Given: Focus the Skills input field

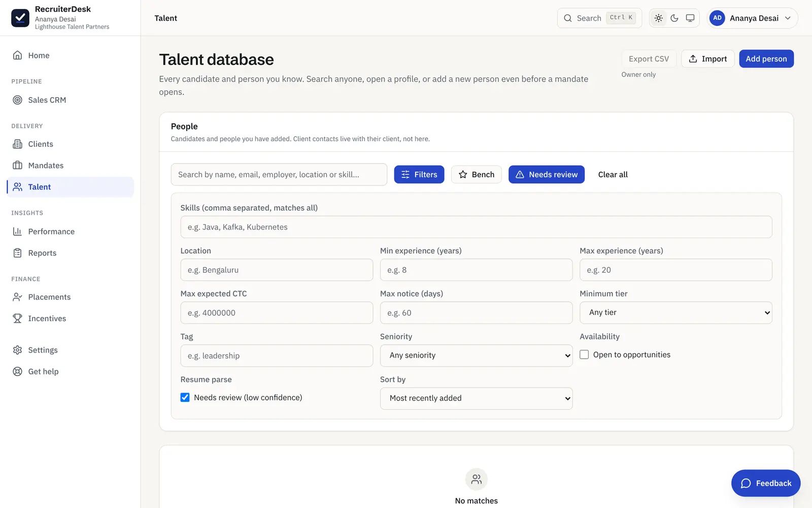Looking at the screenshot, I should point(476,227).
